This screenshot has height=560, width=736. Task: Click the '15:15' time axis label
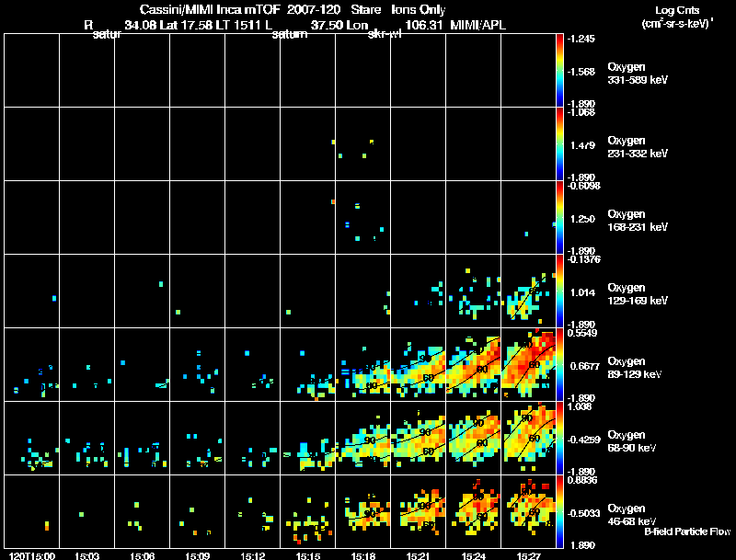pyautogui.click(x=308, y=555)
